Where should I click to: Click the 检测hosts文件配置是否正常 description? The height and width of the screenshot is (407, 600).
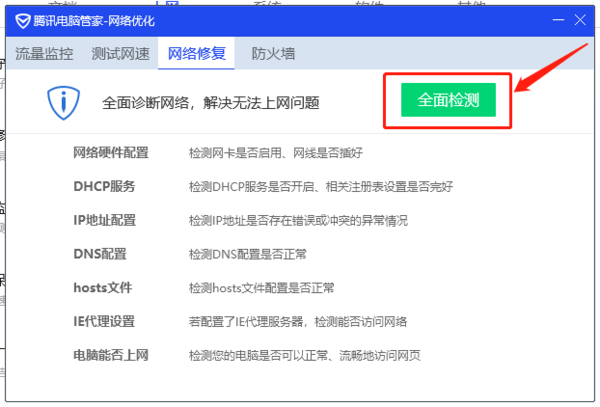(x=260, y=288)
